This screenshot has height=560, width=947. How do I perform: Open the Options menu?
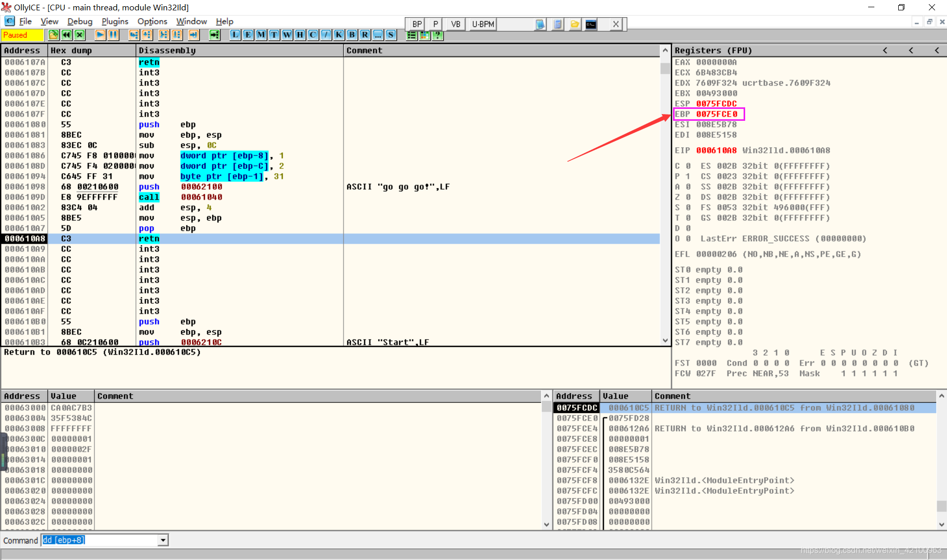coord(152,21)
